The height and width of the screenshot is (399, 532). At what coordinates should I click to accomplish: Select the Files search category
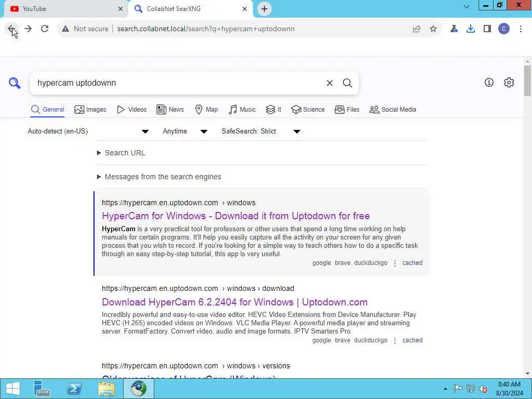[347, 110]
